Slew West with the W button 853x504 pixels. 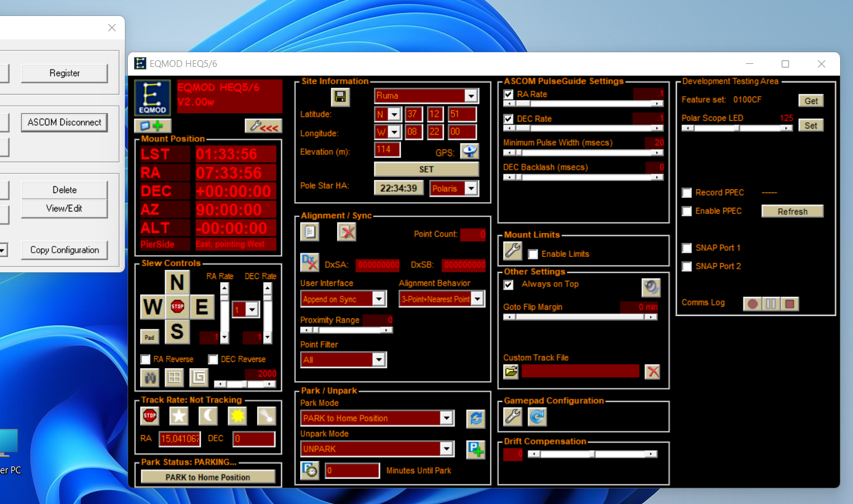pyautogui.click(x=152, y=306)
